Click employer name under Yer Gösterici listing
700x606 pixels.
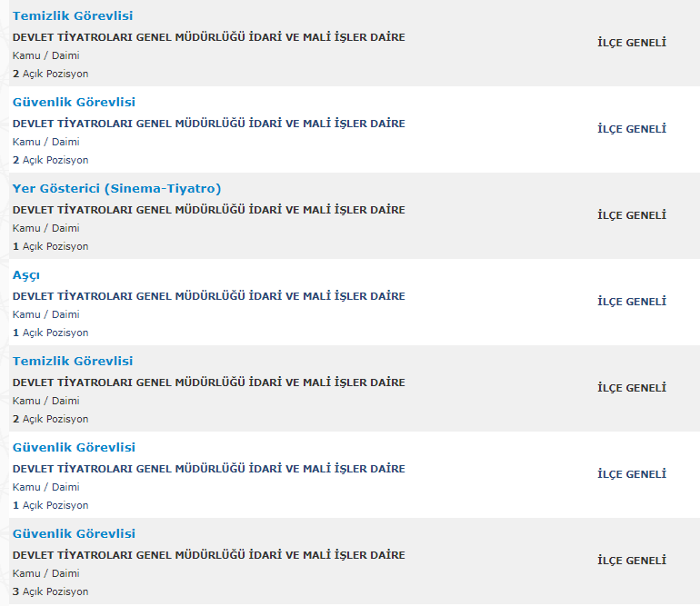pos(208,210)
